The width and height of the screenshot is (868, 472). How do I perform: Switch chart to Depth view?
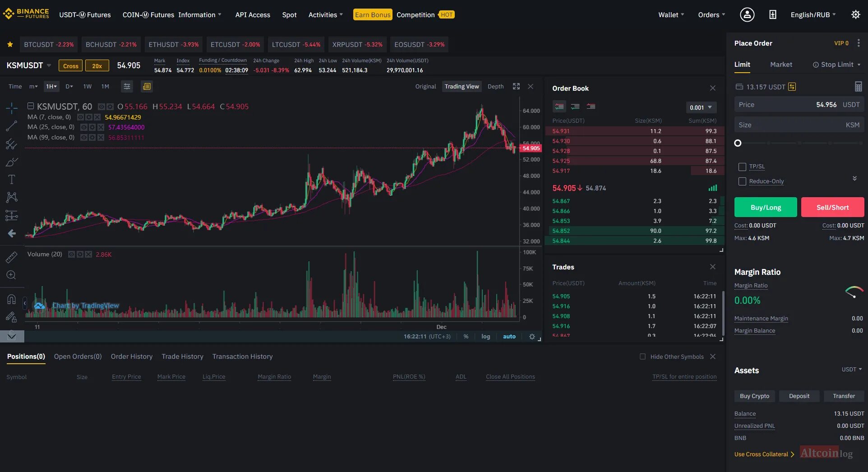495,86
